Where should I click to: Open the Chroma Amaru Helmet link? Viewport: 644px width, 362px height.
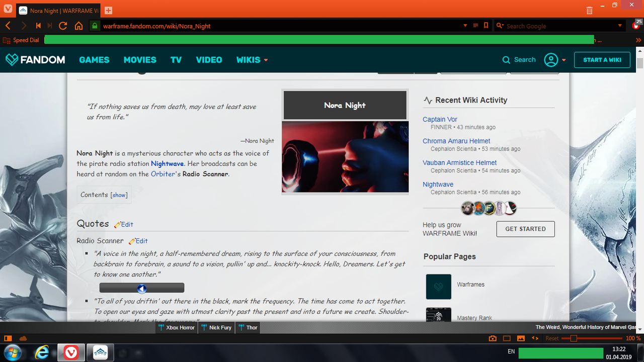[x=456, y=141]
